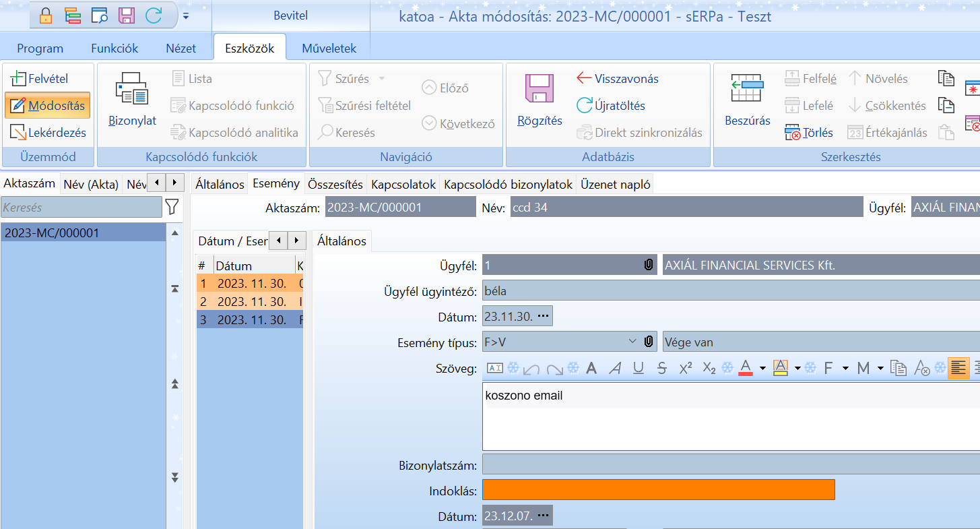Apply the yellow highlight color
Viewport: 980px width, 529px height.
pos(781,368)
